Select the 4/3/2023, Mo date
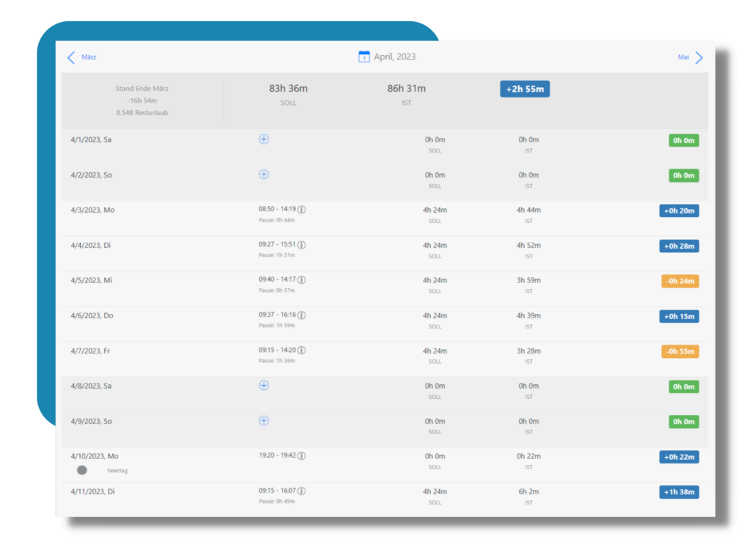Screen dimensions: 756x550 click(x=92, y=210)
